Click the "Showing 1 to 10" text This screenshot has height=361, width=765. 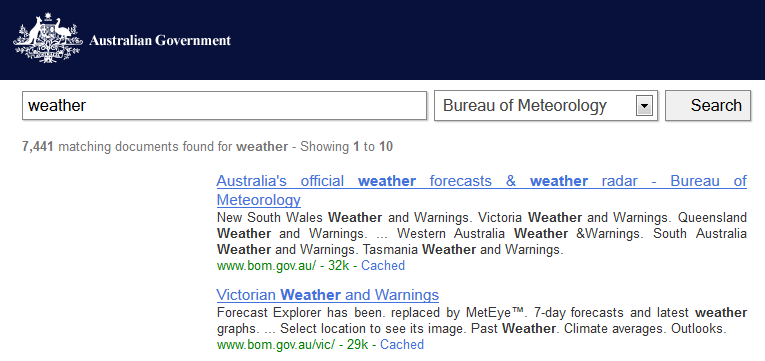(346, 147)
